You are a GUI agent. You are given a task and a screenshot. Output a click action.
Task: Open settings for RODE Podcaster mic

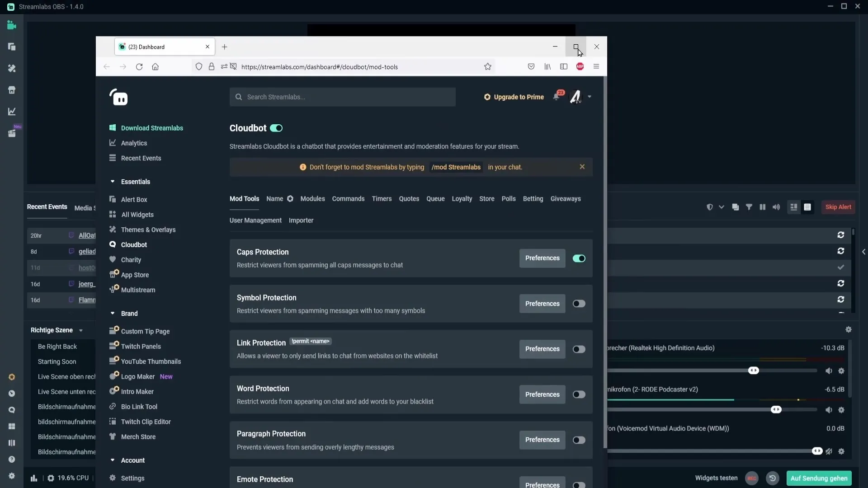841,410
